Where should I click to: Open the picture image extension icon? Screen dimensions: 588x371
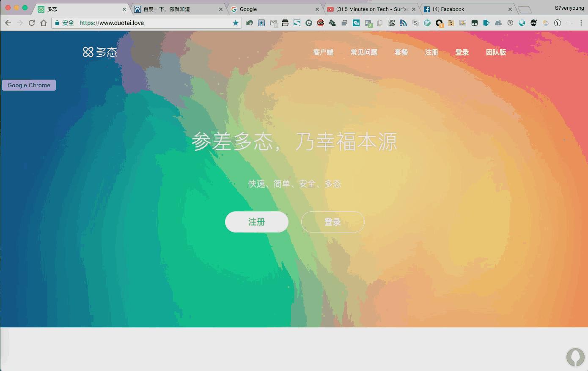point(463,23)
